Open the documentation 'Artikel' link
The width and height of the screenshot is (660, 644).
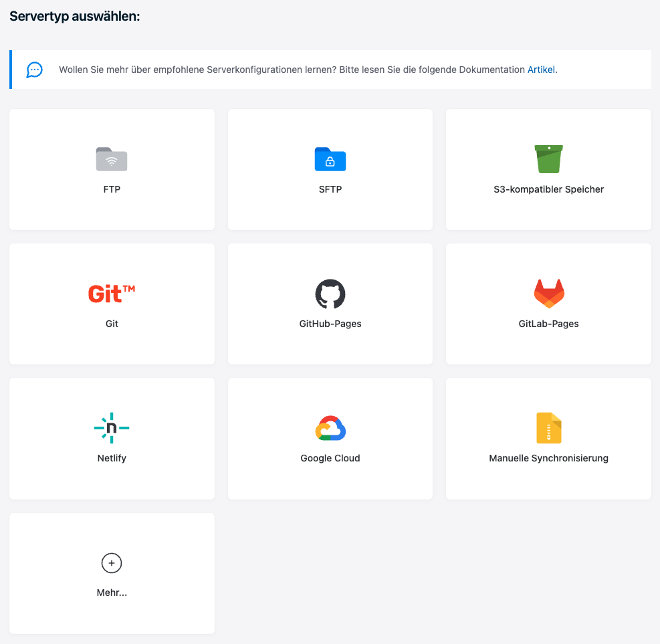pos(541,70)
